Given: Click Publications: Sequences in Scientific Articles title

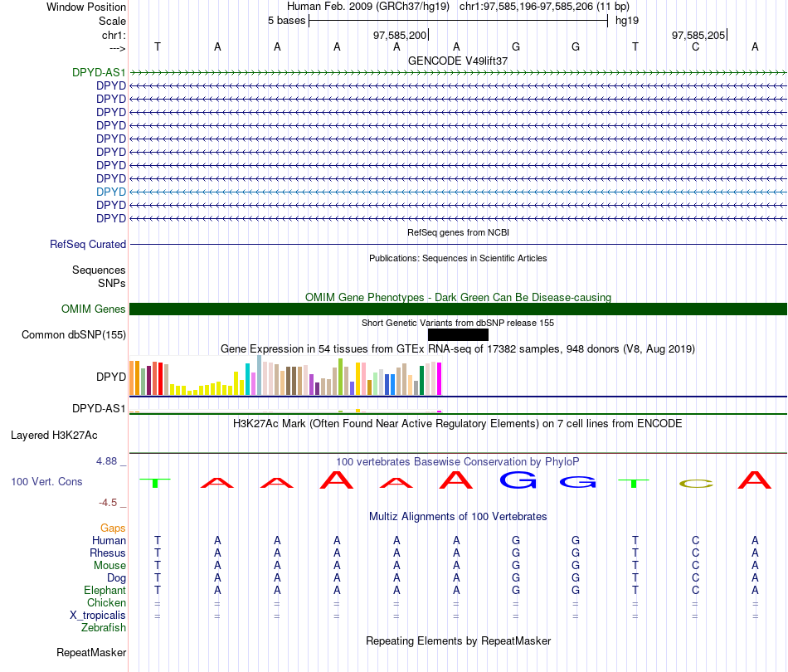Looking at the screenshot, I should click(x=458, y=258).
